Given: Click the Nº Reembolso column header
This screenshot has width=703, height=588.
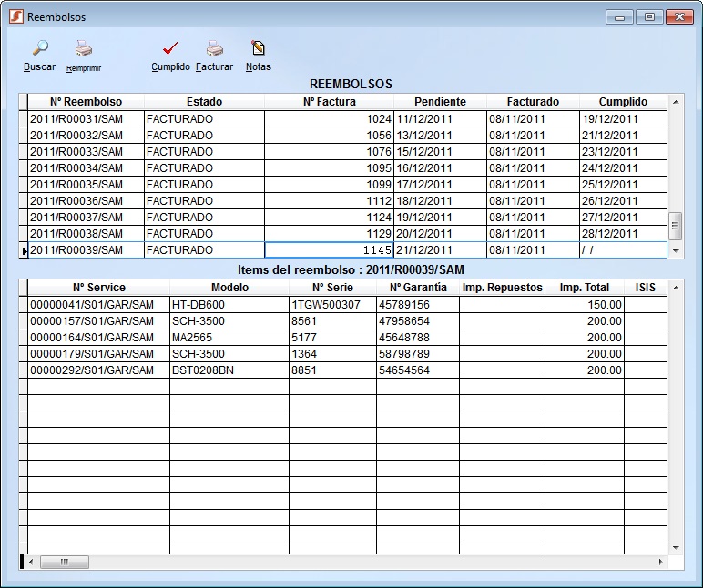Looking at the screenshot, I should pyautogui.click(x=86, y=102).
